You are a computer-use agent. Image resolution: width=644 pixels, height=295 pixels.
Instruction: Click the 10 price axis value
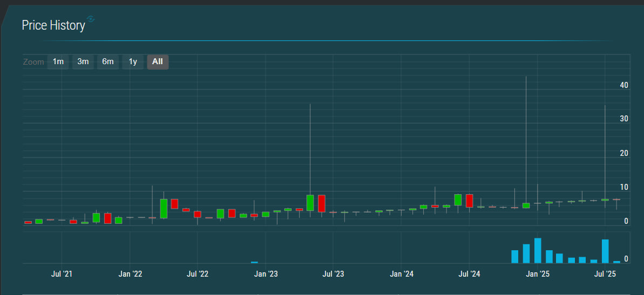[x=624, y=187]
